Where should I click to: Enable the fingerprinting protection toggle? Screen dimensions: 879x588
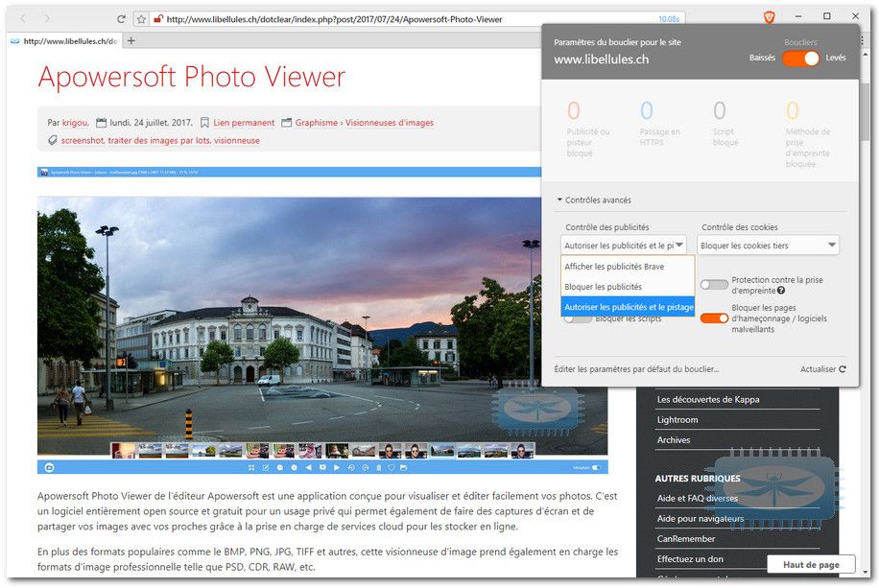point(714,285)
